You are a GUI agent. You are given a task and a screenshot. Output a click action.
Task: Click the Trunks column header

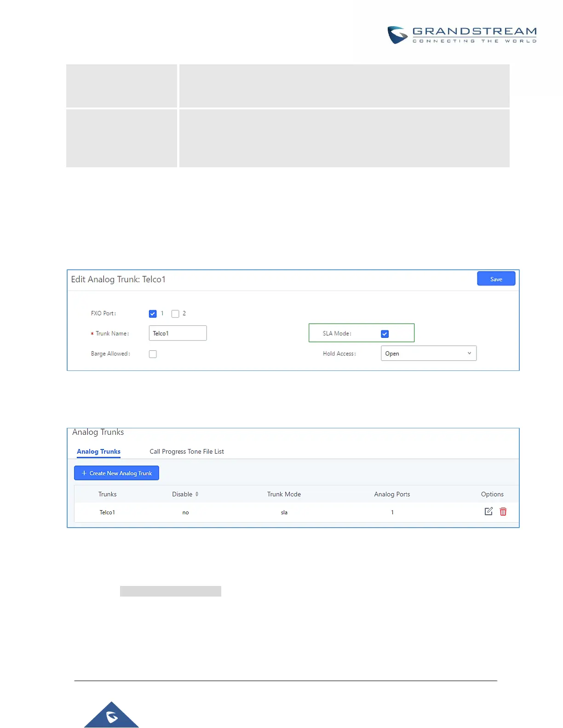(107, 494)
